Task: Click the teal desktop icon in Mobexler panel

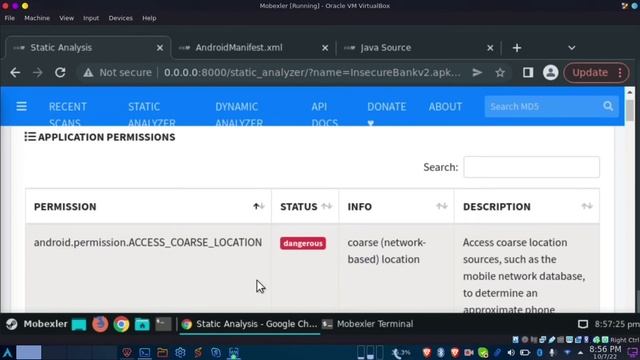Action: pos(79,324)
